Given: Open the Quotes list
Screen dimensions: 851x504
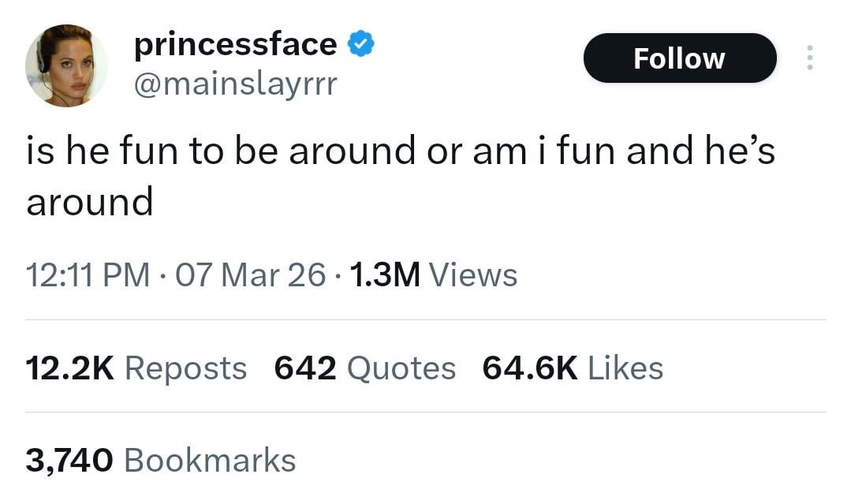Looking at the screenshot, I should pyautogui.click(x=401, y=368).
